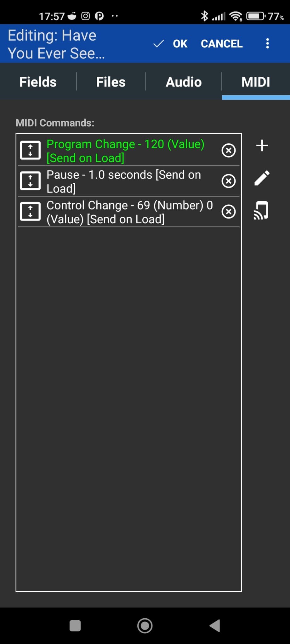
Task: Tap Android home navigation button
Action: 145,625
